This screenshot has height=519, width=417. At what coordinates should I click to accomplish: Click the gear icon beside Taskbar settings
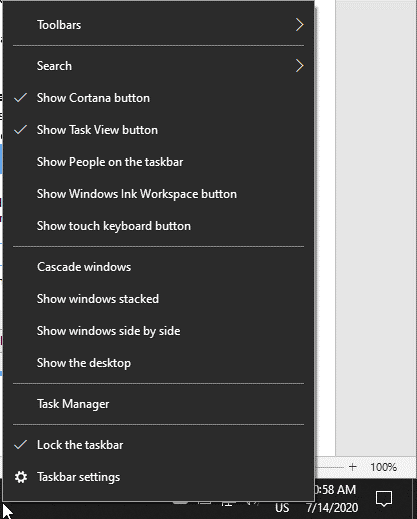[21, 477]
